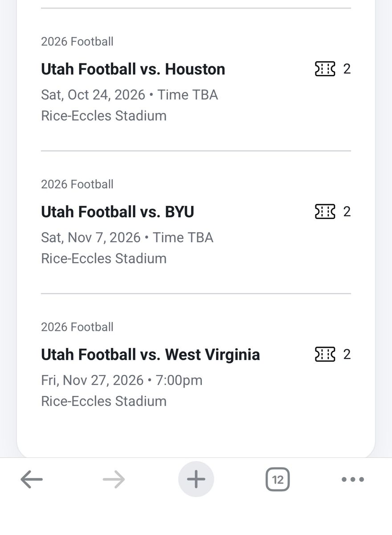Tap the browser forward arrow
The height and width of the screenshot is (535, 392).
114,480
